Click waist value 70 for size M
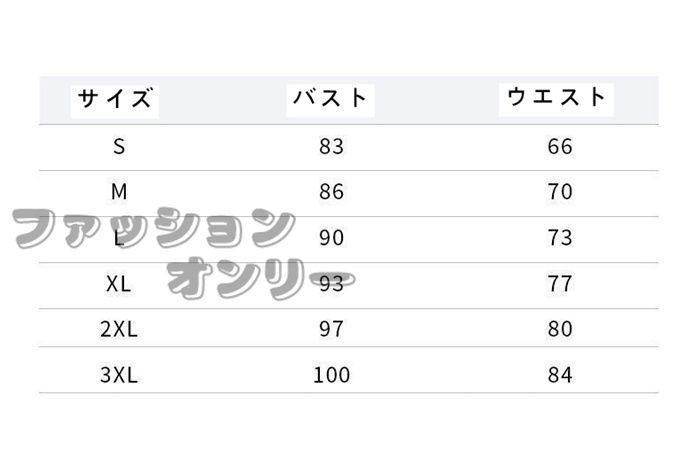The width and height of the screenshot is (700, 473). coord(560,192)
